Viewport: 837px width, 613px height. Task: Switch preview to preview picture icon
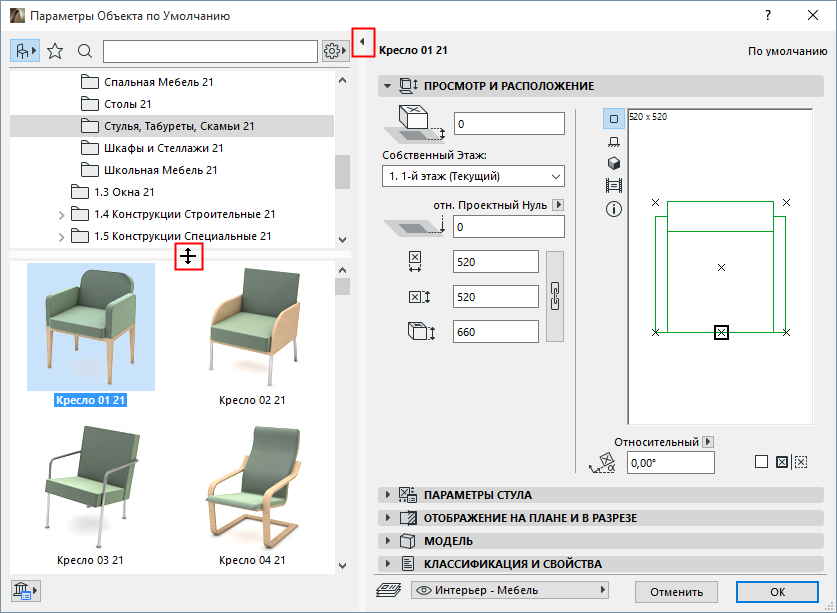(614, 186)
